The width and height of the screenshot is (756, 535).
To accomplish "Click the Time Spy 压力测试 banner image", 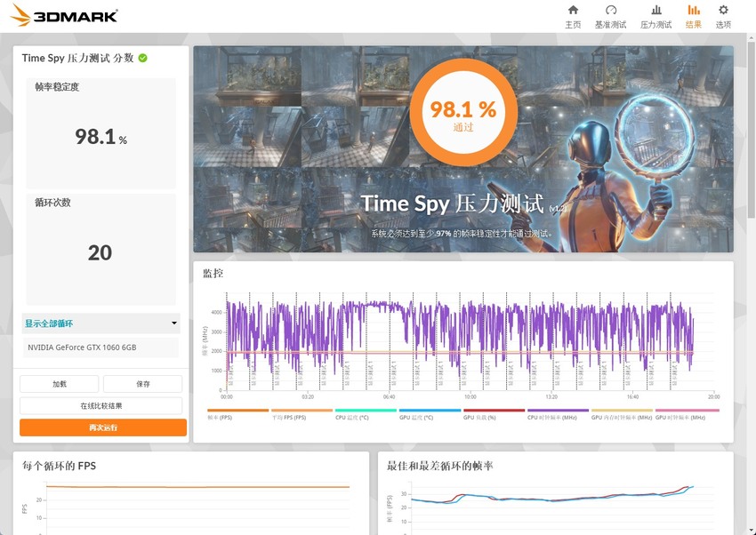I will pos(463,149).
